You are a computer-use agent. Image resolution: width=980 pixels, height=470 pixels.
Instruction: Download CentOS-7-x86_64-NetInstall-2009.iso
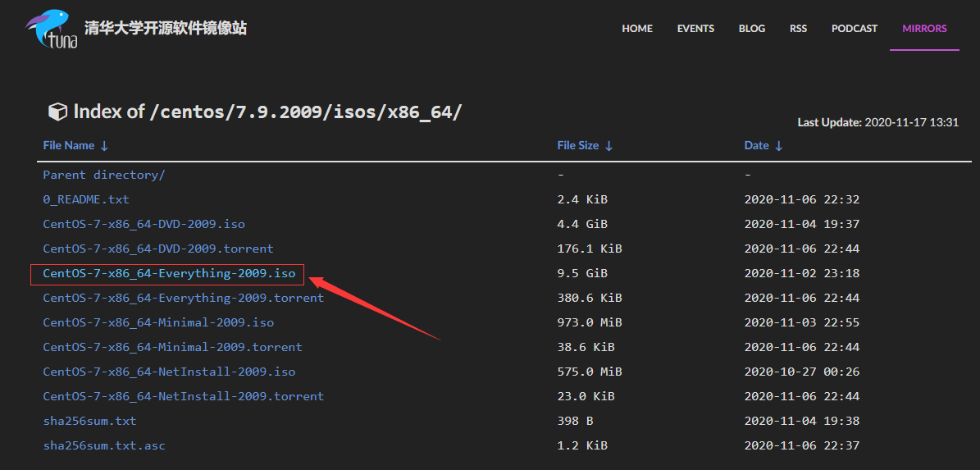(169, 372)
